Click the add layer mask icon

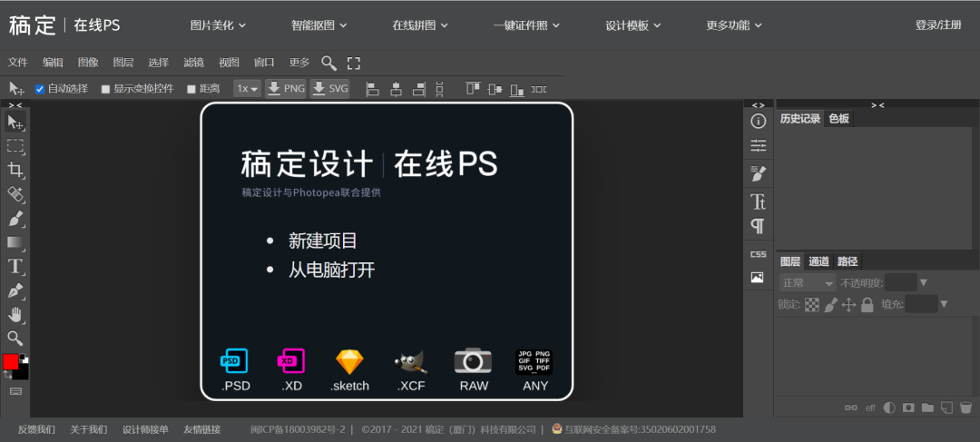(908, 408)
